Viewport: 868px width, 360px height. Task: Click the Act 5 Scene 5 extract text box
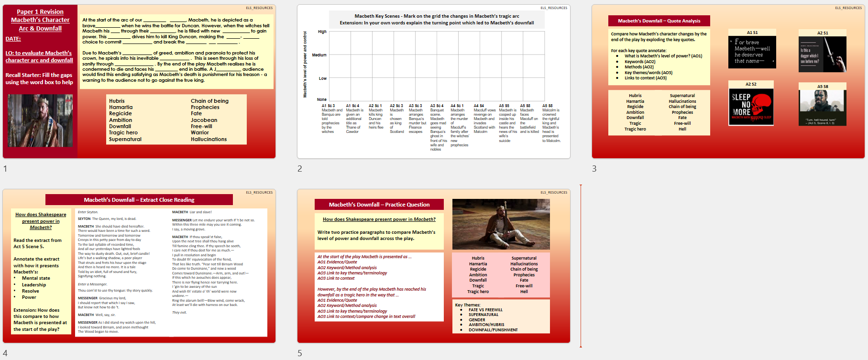coord(171,272)
